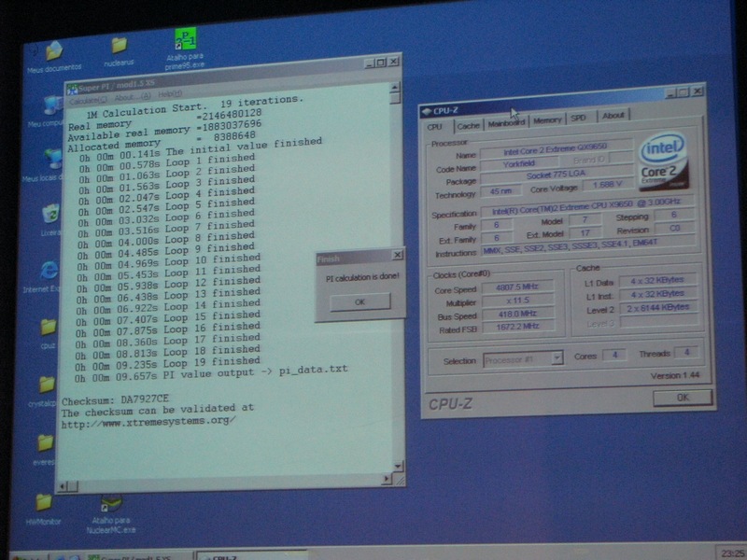Screen dimensions: 747x560
Task: Click the Meu computador desktop icon
Action: 52,105
